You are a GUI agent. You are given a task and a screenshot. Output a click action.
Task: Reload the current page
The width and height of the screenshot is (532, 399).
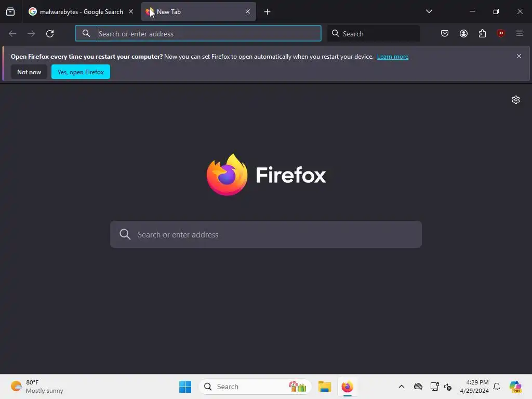click(50, 34)
